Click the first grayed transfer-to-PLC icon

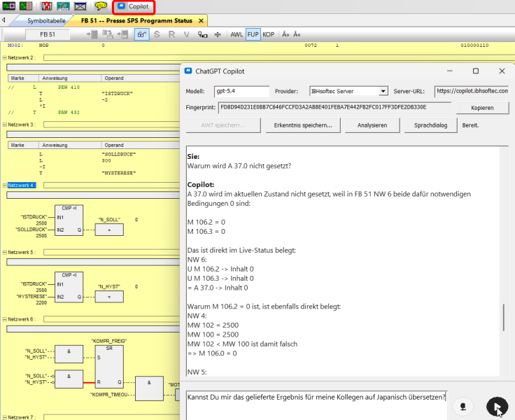click(x=92, y=34)
